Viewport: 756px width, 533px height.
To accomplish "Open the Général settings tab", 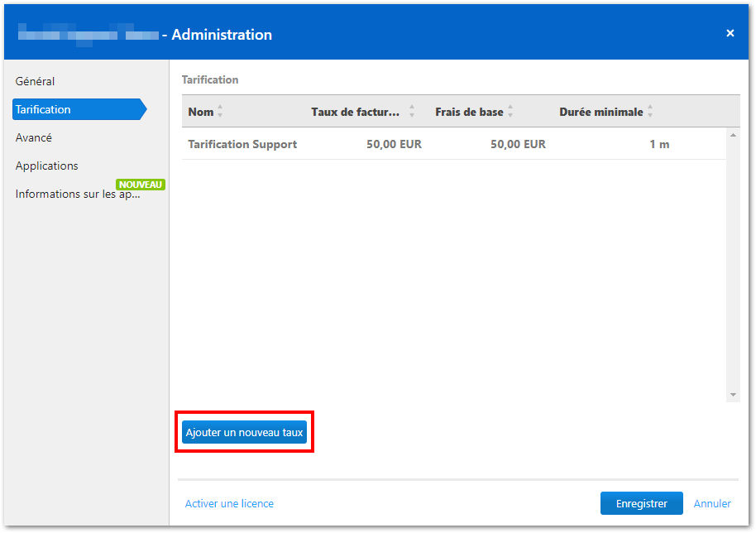I will (35, 81).
